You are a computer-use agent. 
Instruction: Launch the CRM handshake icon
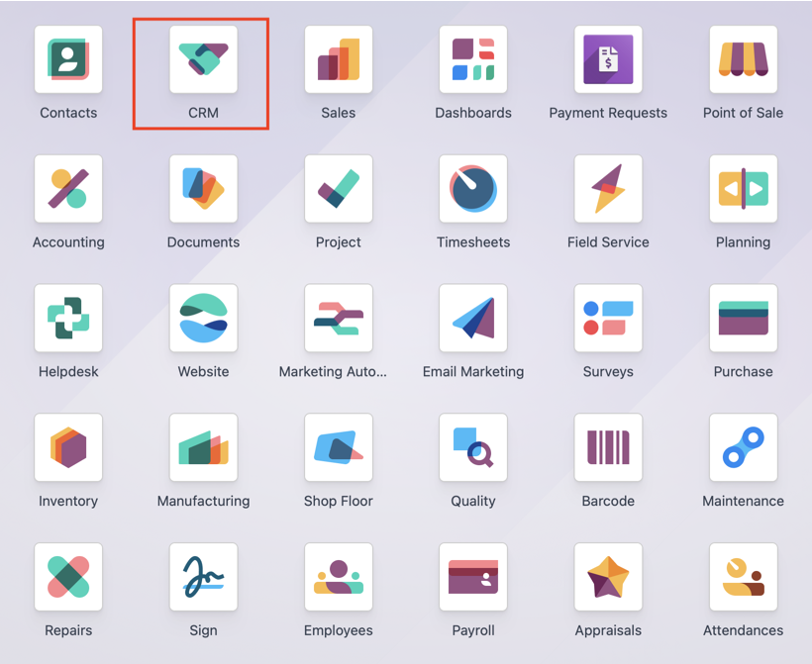pyautogui.click(x=204, y=59)
